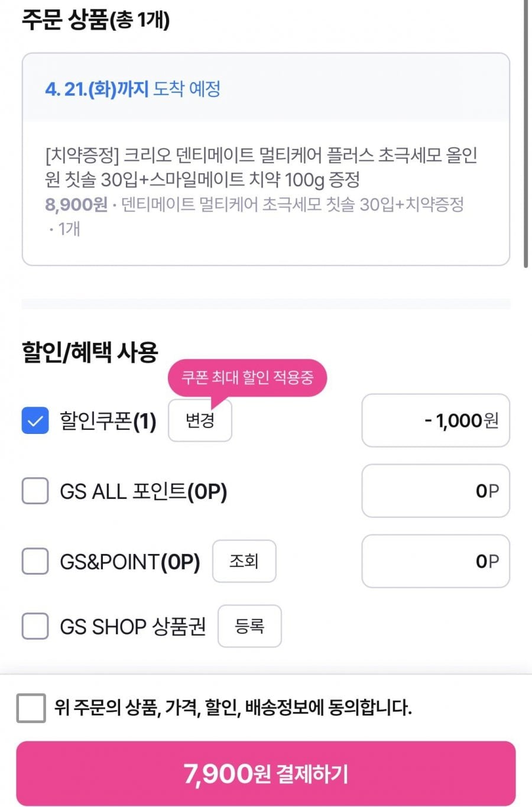Tap the 4. 21.(화)까지 도착 예정 delivery notice
The image size is (532, 807).
133,89
